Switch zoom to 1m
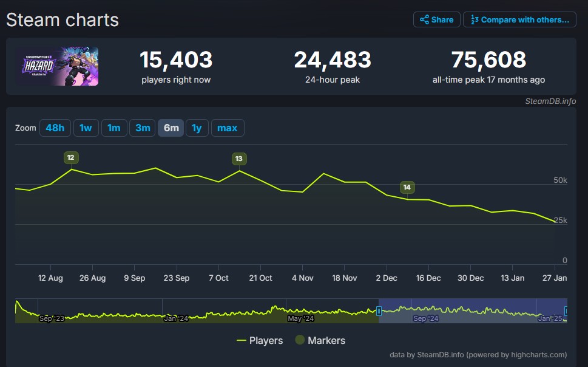588x367 pixels. click(113, 128)
